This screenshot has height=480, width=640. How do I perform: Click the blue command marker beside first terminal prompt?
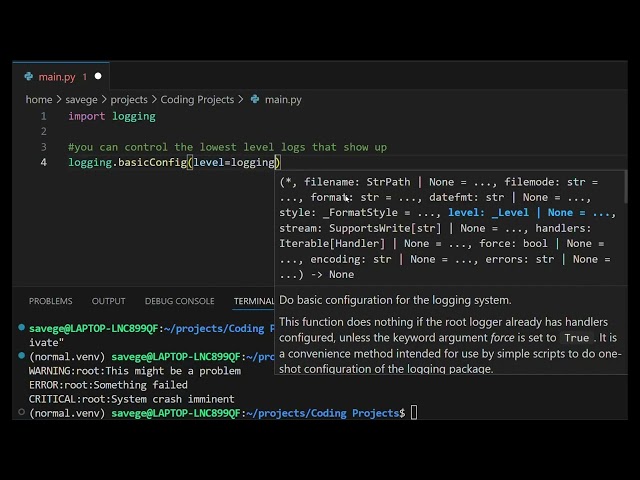click(22, 327)
